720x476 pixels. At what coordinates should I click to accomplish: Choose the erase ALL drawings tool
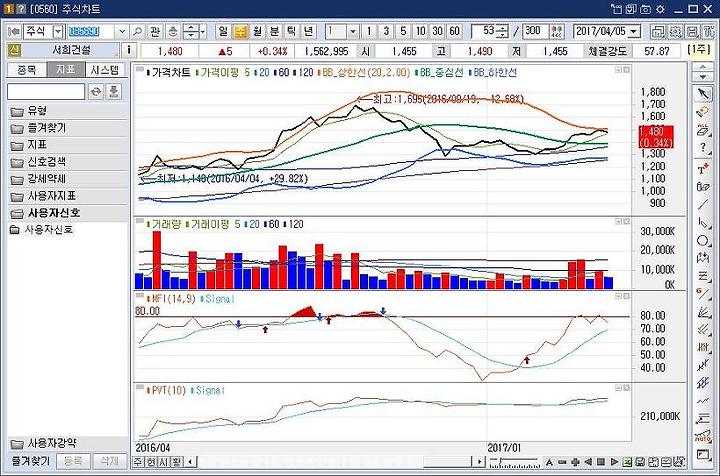(x=703, y=130)
